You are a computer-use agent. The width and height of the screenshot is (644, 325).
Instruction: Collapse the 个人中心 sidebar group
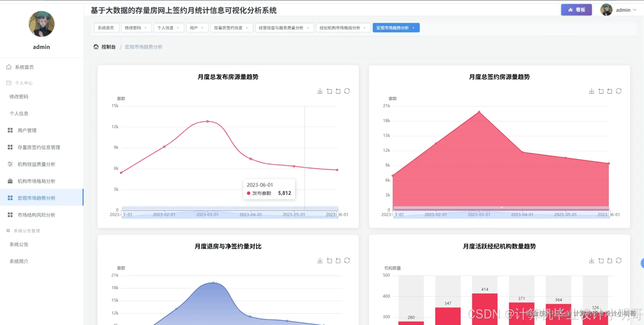click(x=24, y=83)
